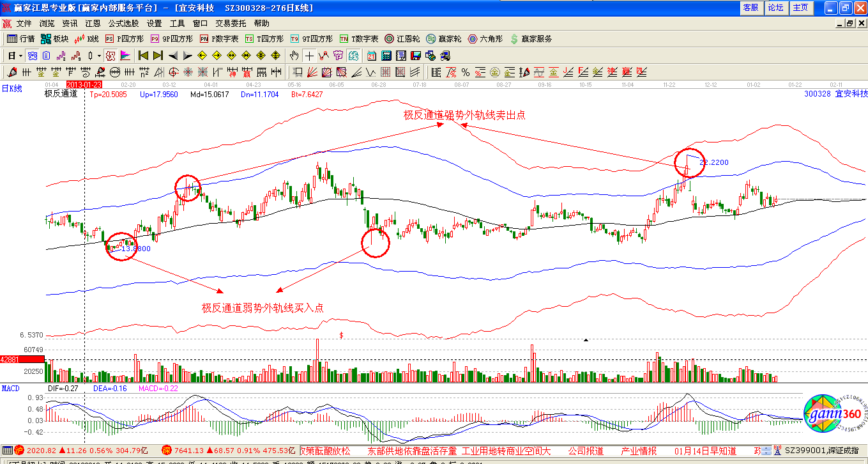Open the 交易委托 menu
The image size is (868, 464).
(231, 24)
